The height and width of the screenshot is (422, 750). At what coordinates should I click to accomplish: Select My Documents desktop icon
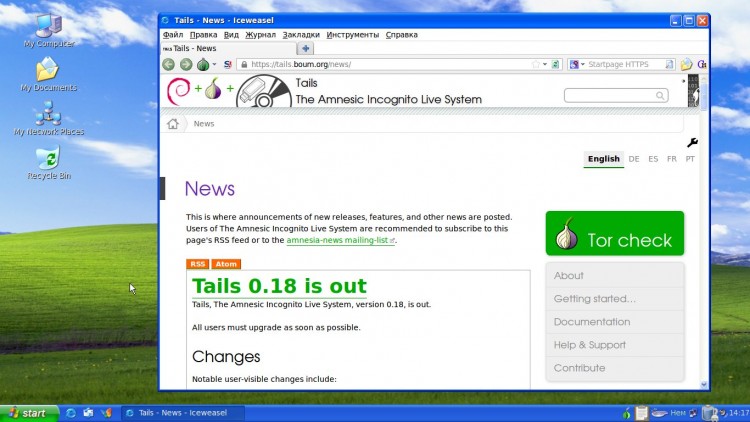click(49, 74)
